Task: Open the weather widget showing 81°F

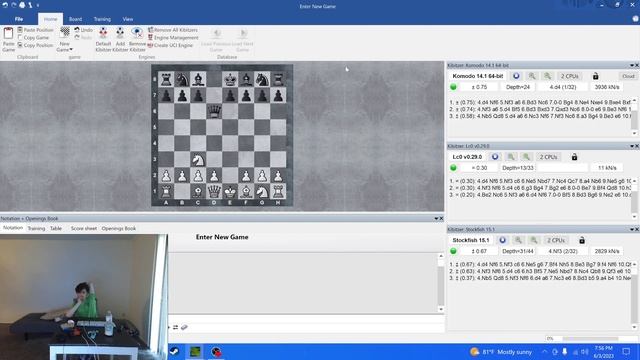Action: point(501,352)
